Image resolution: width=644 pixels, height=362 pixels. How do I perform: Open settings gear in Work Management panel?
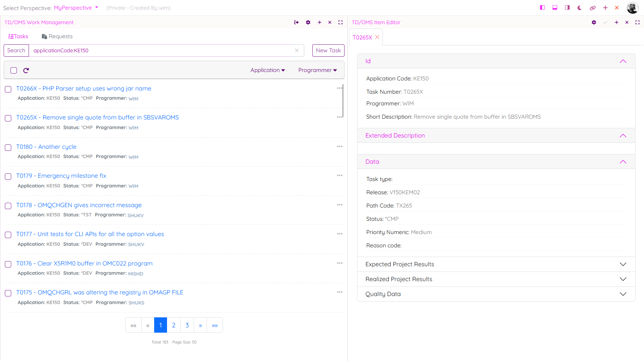[308, 22]
